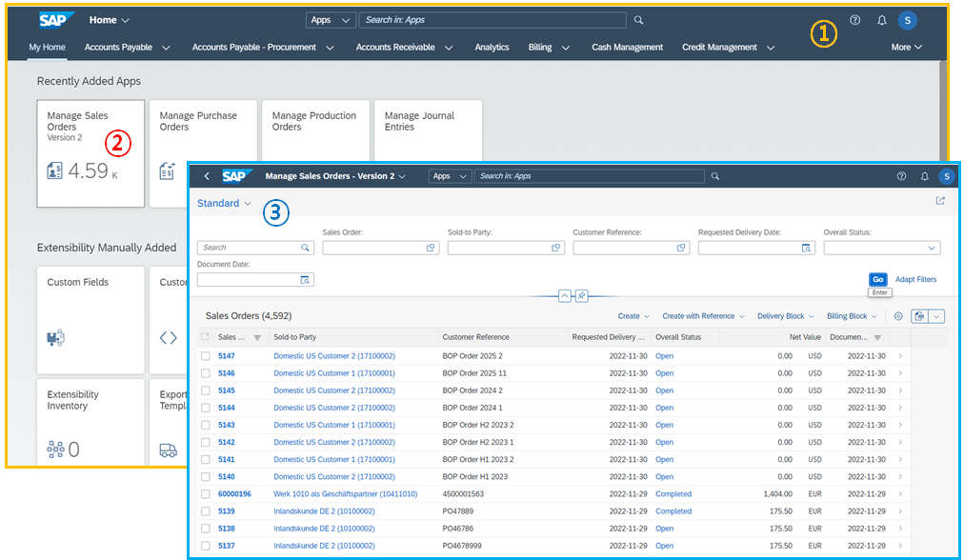Expand Accounts Receivable menu chevron
Screen dimensions: 964x560
pyautogui.click(x=449, y=48)
